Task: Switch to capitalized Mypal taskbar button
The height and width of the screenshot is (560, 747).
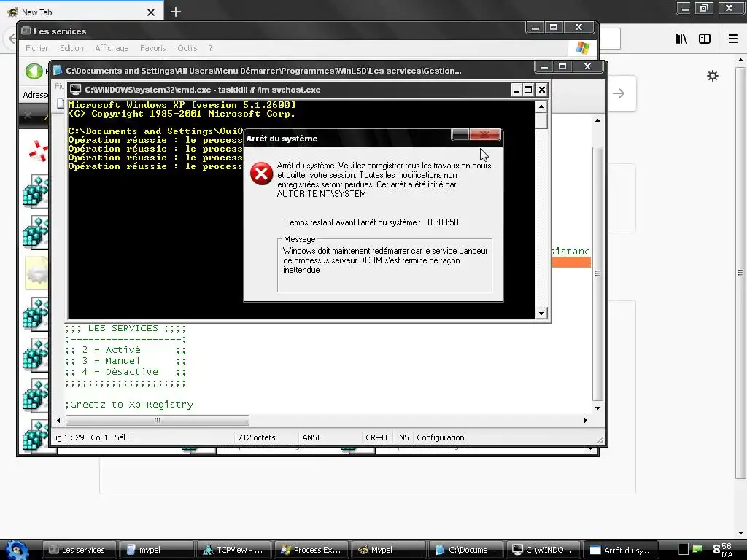Action: click(x=388, y=550)
